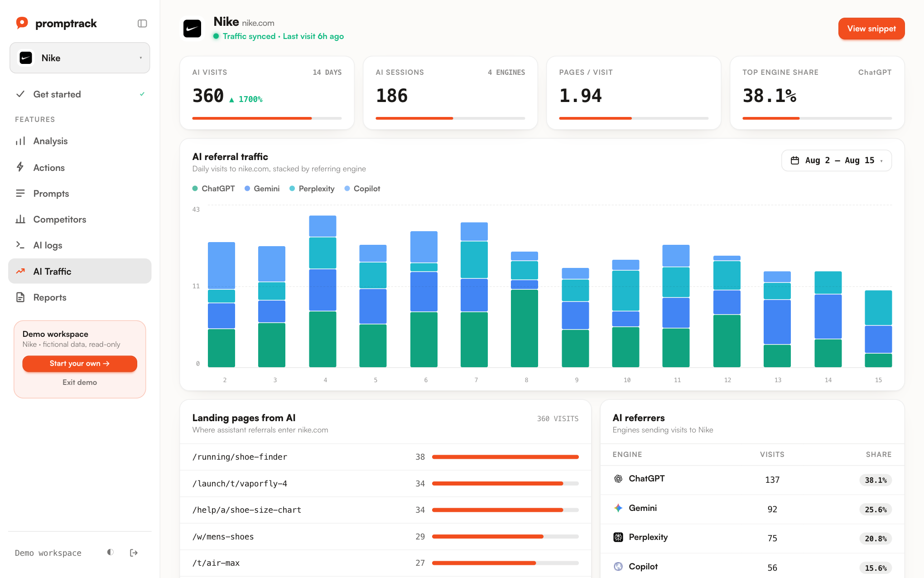The height and width of the screenshot is (578, 924).
Task: Click the Competitors chart icon
Action: [20, 219]
